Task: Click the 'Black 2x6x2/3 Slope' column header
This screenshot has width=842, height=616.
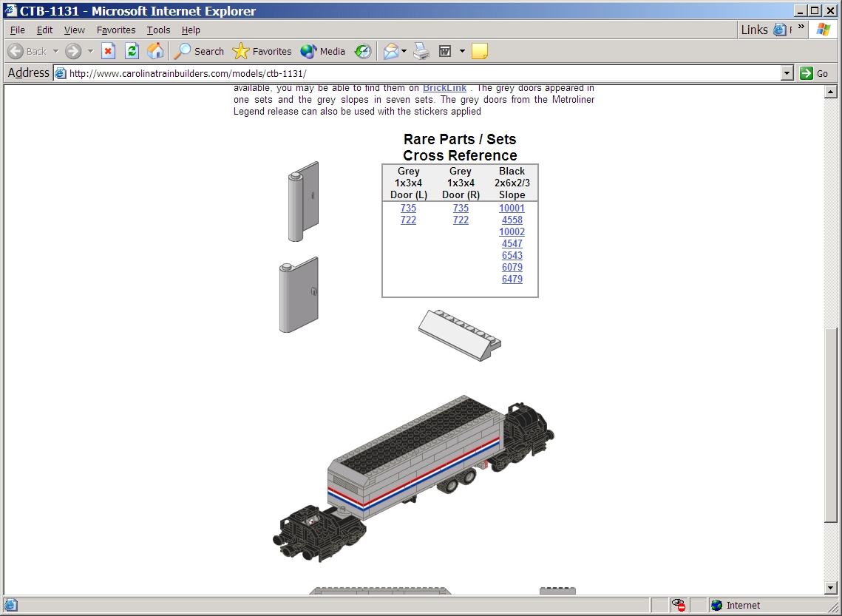Action: click(x=512, y=183)
